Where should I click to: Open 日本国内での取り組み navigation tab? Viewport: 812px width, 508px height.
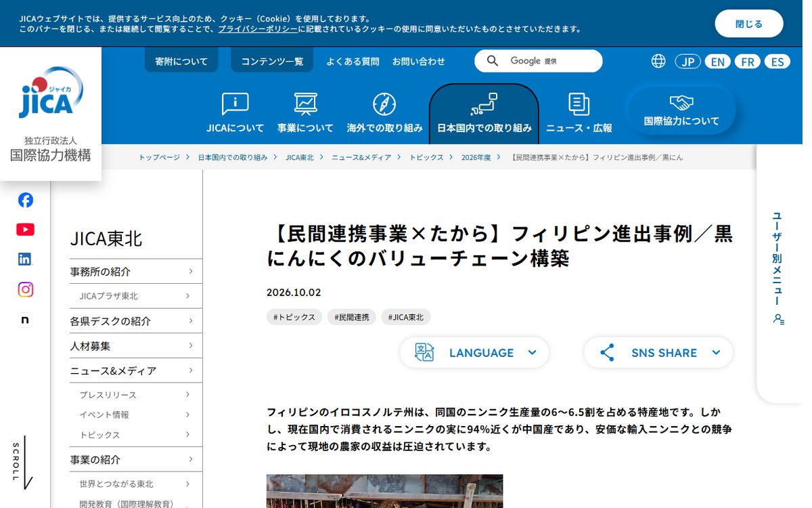(484, 114)
